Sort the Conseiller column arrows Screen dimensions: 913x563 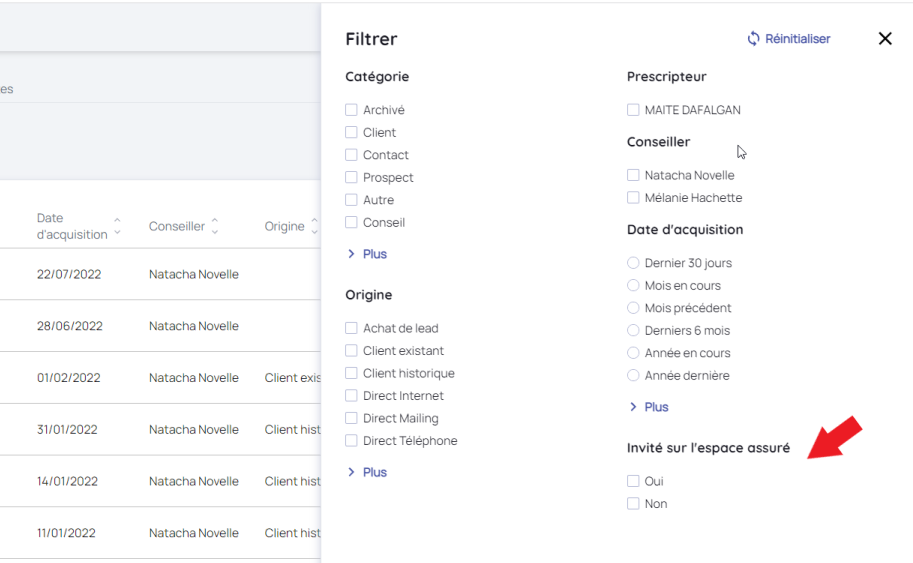(215, 227)
